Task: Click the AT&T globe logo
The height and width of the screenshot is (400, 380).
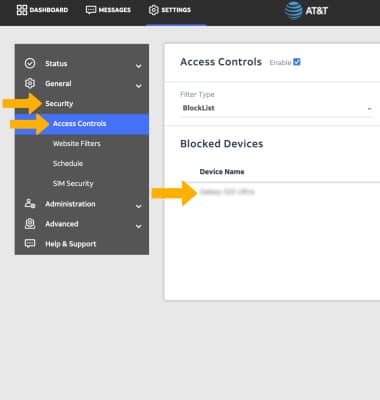Action: [x=293, y=11]
